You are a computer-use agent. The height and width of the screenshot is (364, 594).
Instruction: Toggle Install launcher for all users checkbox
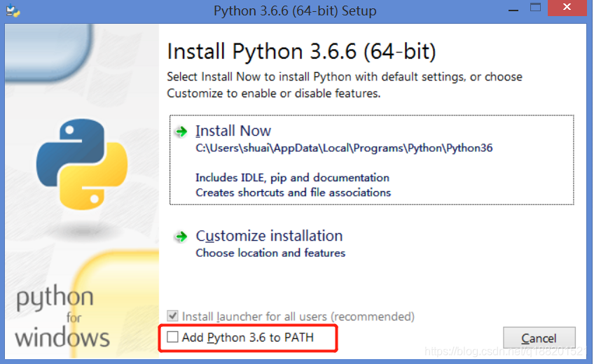[172, 316]
